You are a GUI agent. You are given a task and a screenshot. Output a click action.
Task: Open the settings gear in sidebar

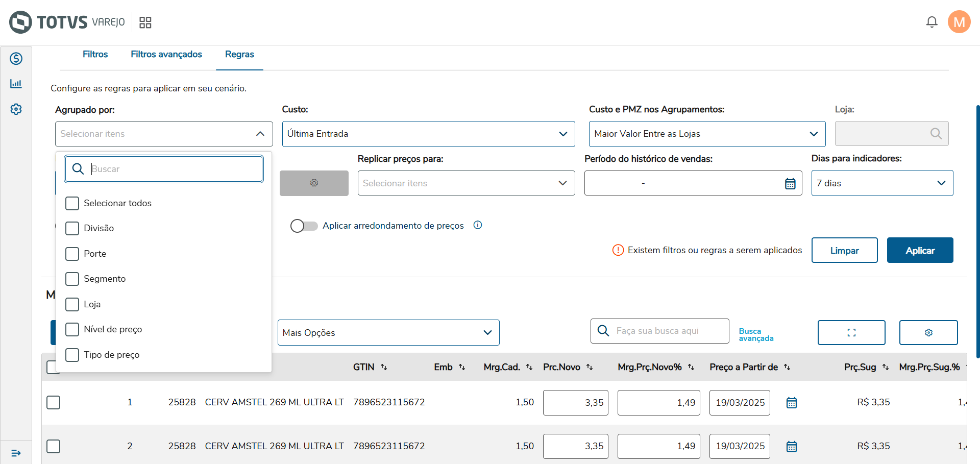[16, 109]
